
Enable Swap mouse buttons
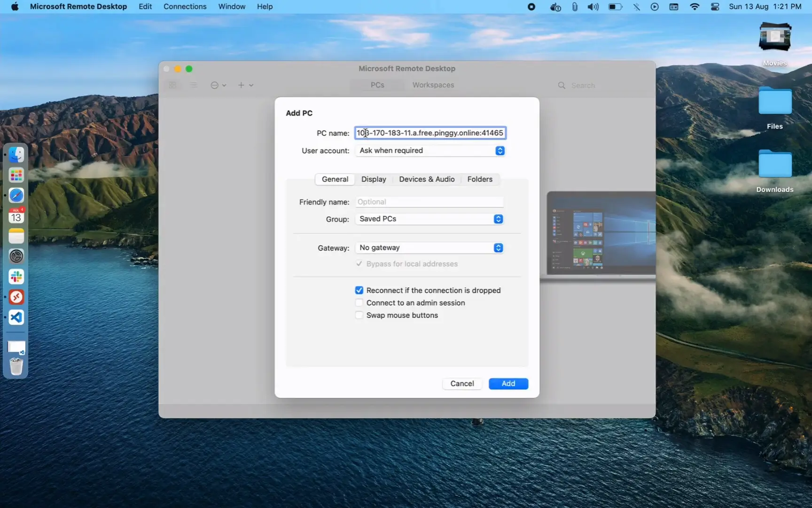[x=359, y=315]
